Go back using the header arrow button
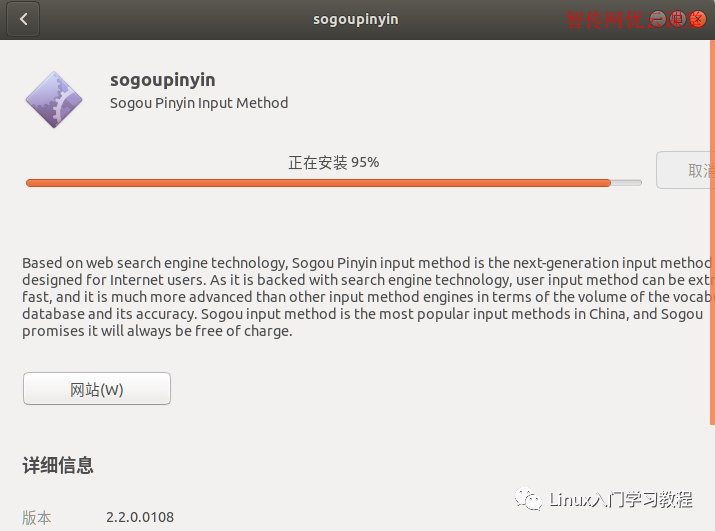 point(23,19)
